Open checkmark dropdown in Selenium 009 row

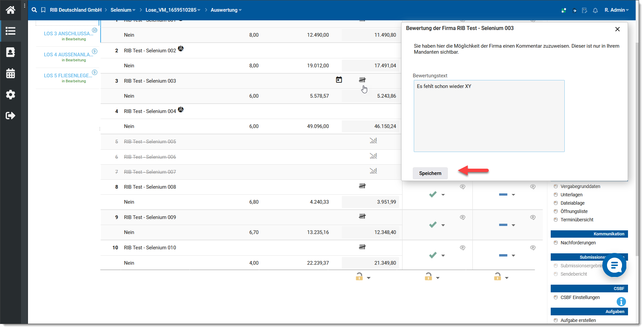[x=443, y=225]
